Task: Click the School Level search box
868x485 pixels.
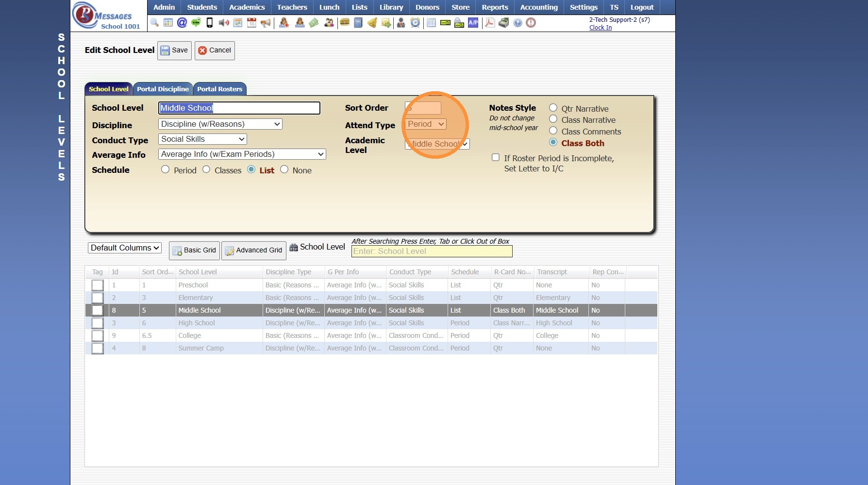Action: click(432, 251)
